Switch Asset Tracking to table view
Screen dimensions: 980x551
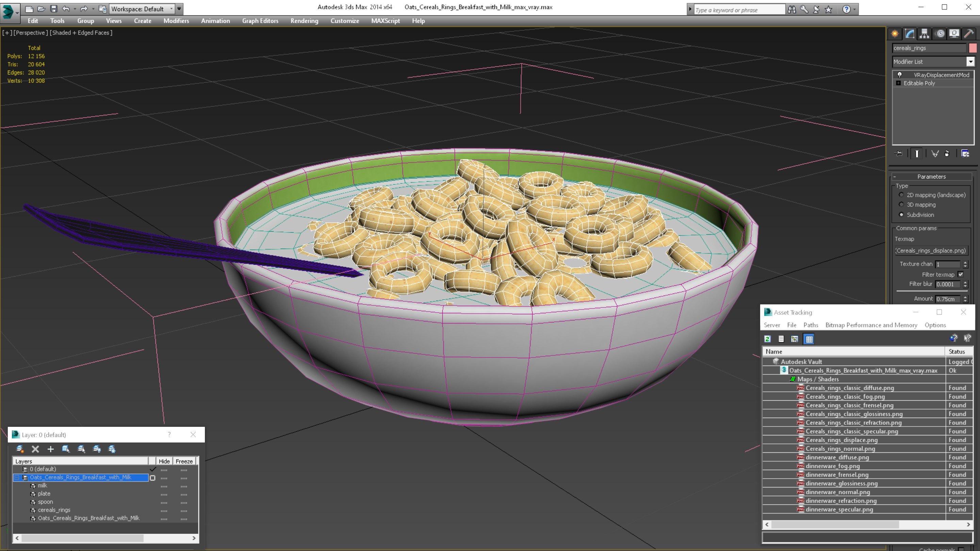[809, 339]
